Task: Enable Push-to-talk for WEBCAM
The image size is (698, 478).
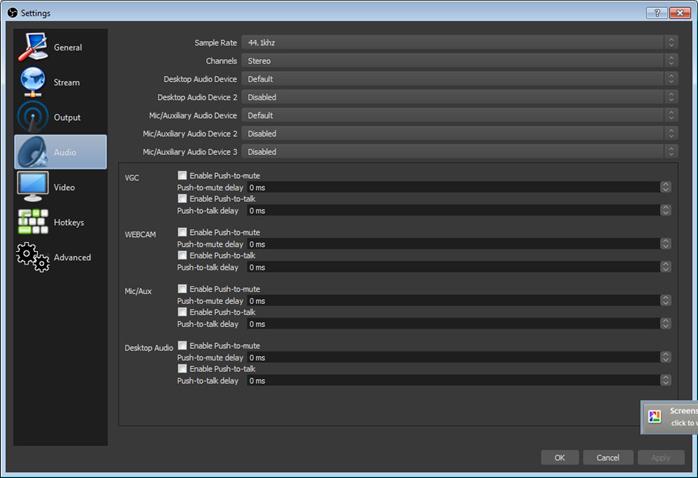Action: click(182, 255)
